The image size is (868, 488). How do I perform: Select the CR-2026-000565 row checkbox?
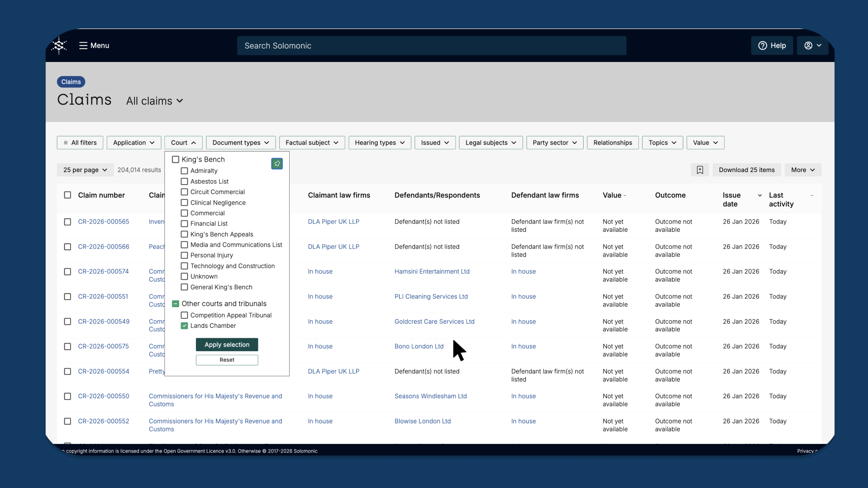pos(67,222)
